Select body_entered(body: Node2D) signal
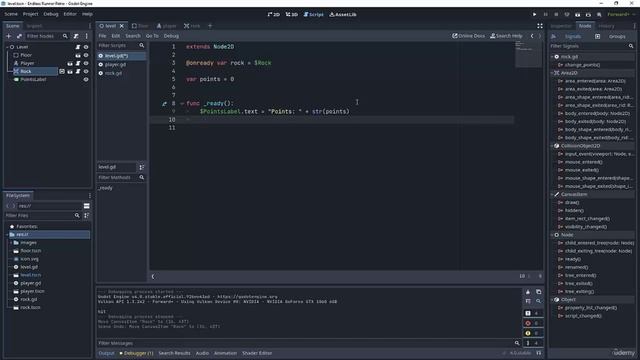The width and height of the screenshot is (640, 360). [x=597, y=113]
